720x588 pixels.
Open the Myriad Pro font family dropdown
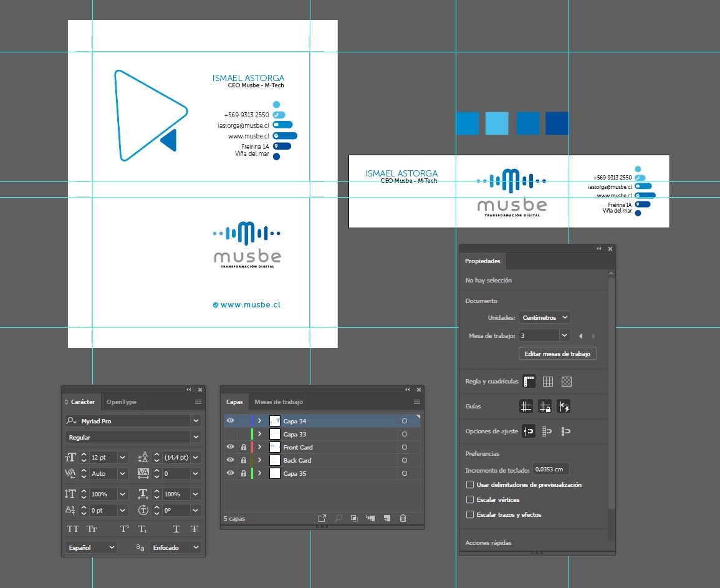tap(196, 421)
